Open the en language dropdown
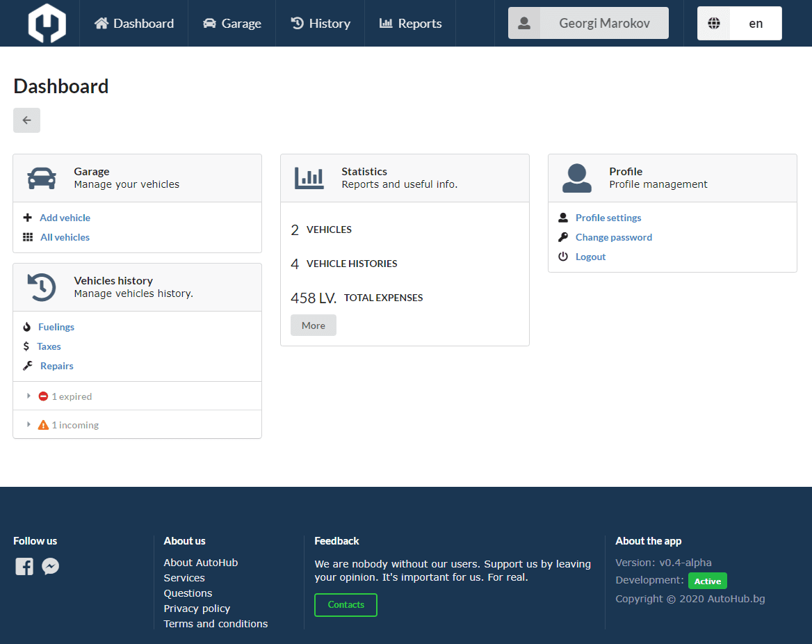This screenshot has height=644, width=812. pos(739,24)
